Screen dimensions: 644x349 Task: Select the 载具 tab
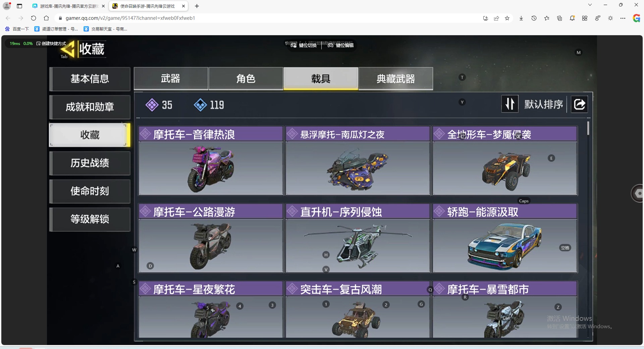[321, 79]
